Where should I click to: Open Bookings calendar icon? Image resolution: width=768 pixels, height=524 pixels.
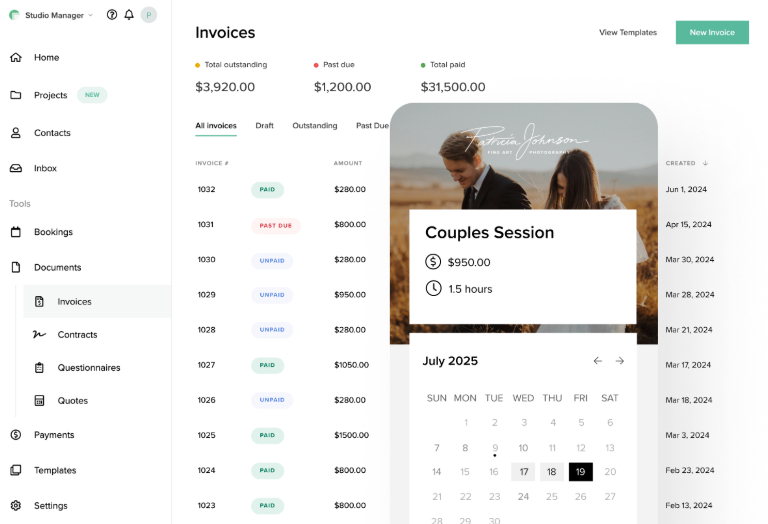pyautogui.click(x=16, y=232)
